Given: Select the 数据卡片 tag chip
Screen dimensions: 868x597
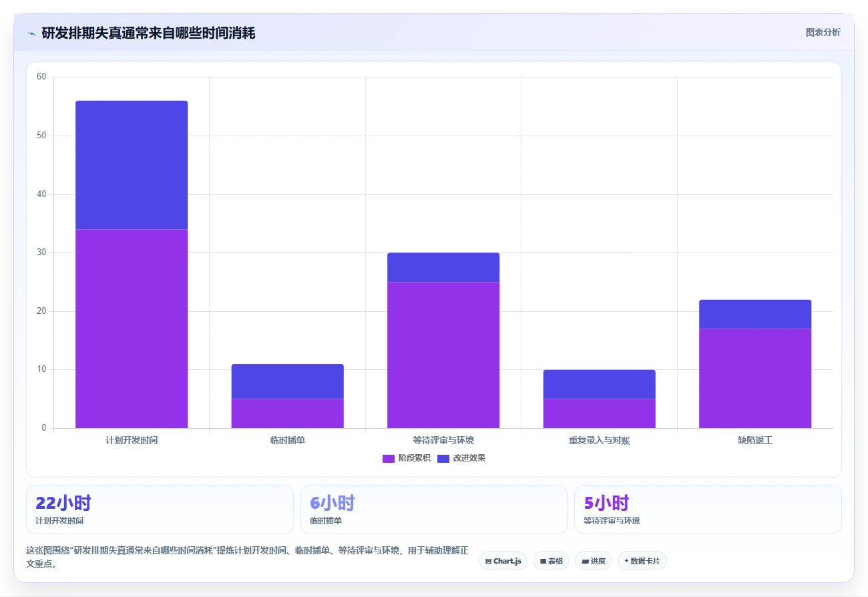Looking at the screenshot, I should click(642, 561).
